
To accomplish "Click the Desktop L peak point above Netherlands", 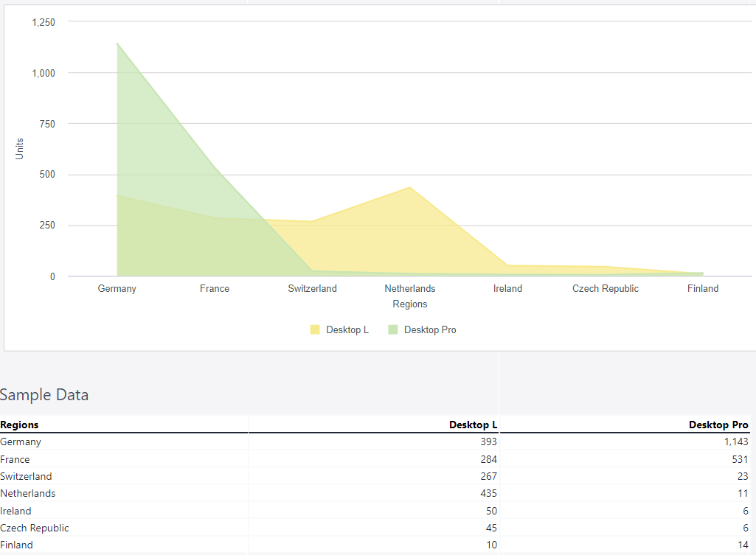I will [x=410, y=187].
